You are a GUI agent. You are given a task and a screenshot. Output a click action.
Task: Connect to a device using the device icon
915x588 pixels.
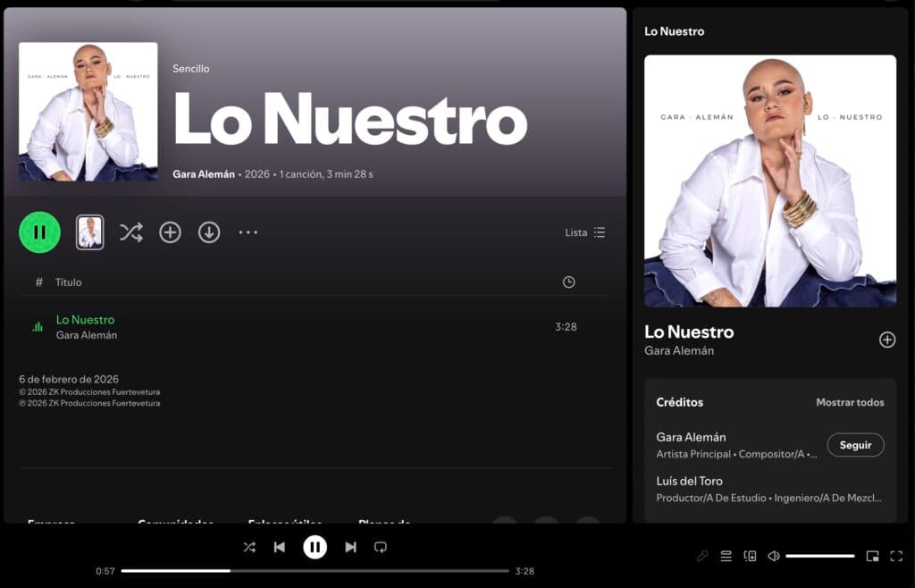pos(751,556)
